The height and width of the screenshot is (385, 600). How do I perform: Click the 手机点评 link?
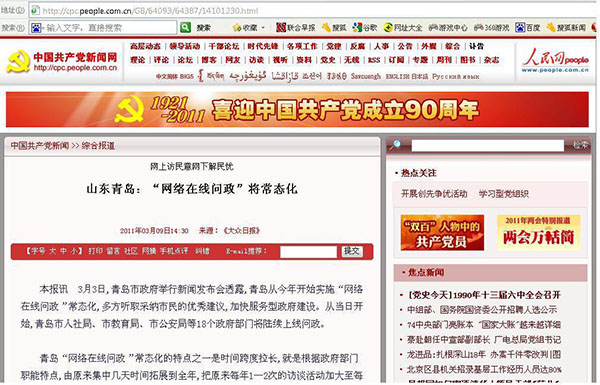point(174,251)
